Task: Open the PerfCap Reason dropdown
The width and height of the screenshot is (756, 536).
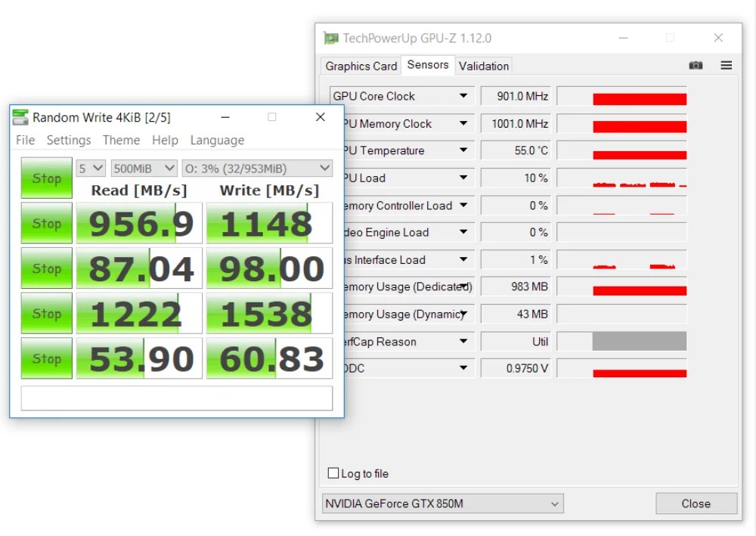Action: click(x=463, y=341)
